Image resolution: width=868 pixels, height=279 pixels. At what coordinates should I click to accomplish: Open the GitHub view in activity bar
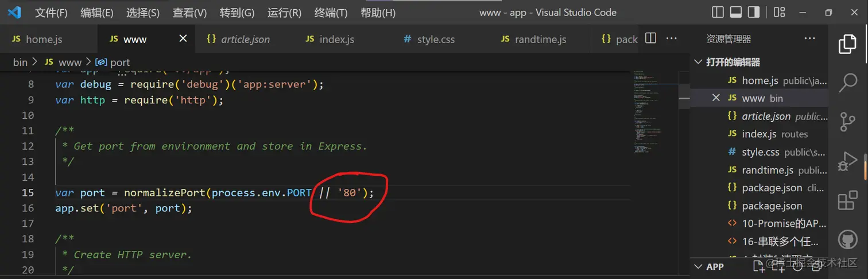click(x=847, y=239)
